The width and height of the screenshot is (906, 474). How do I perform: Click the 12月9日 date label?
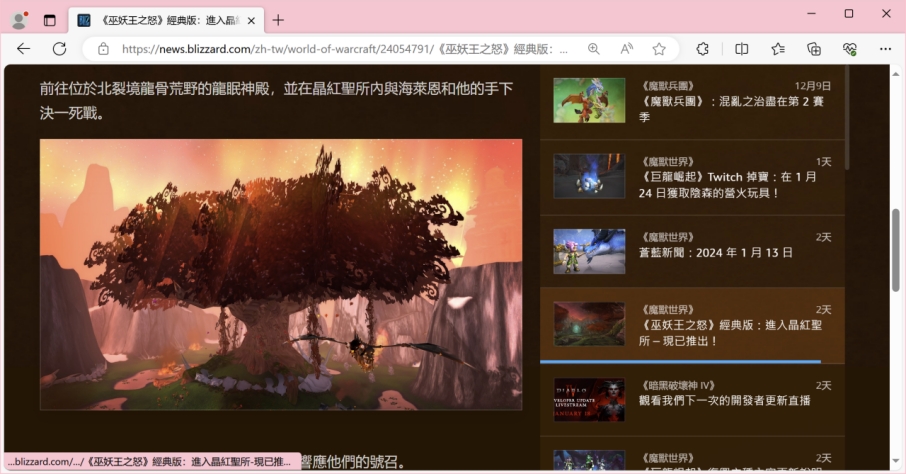pyautogui.click(x=812, y=86)
